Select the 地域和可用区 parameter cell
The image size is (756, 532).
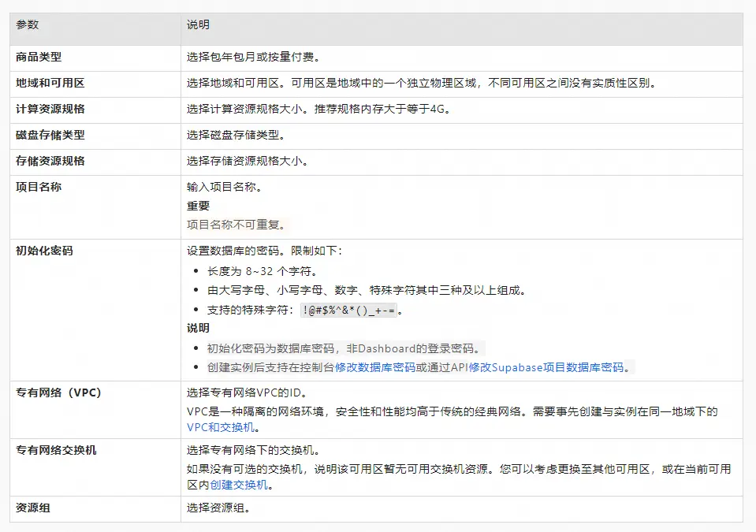[x=95, y=84]
